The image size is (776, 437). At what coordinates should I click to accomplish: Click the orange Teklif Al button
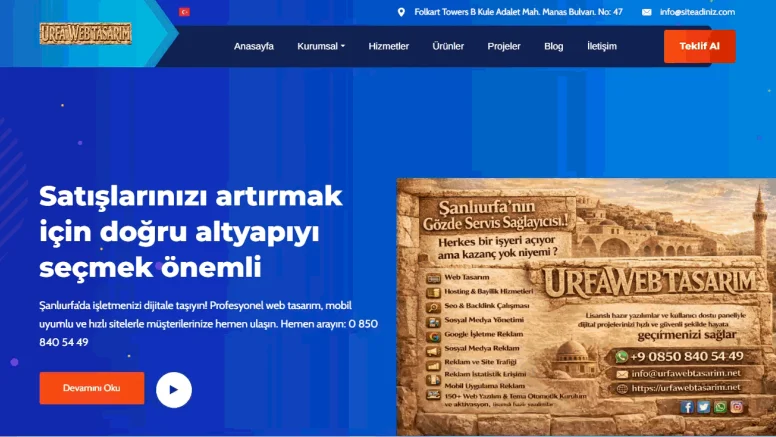699,46
